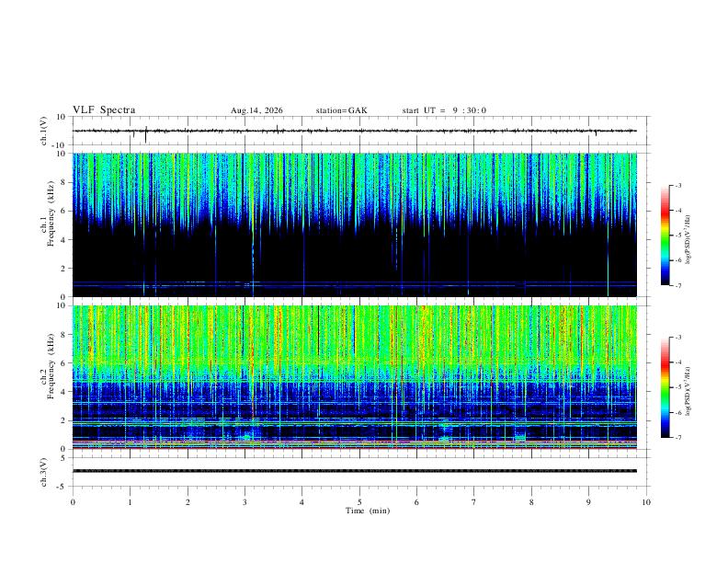Click the start UT 9:30:0 label
The image size is (728, 563).
point(444,110)
